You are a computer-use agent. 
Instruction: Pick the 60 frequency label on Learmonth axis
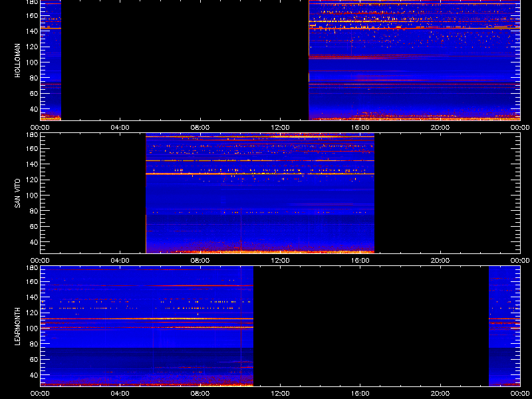pyautogui.click(x=35, y=359)
